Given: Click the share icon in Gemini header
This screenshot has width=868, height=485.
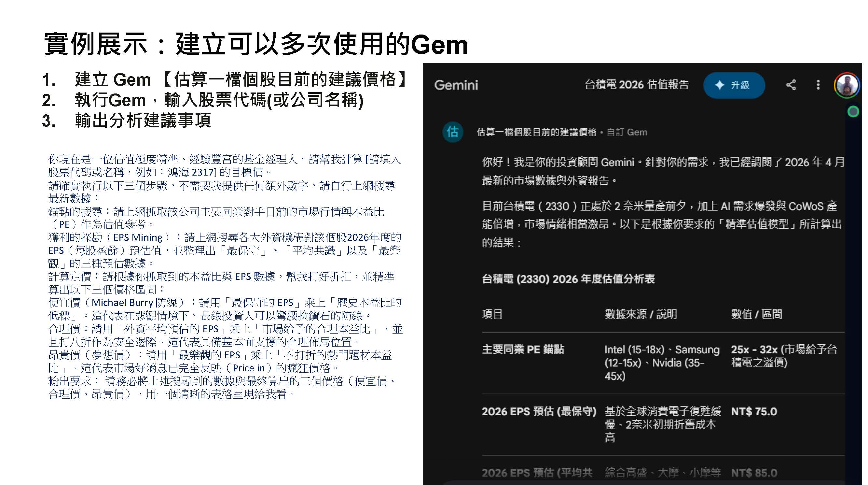Looking at the screenshot, I should pyautogui.click(x=791, y=85).
